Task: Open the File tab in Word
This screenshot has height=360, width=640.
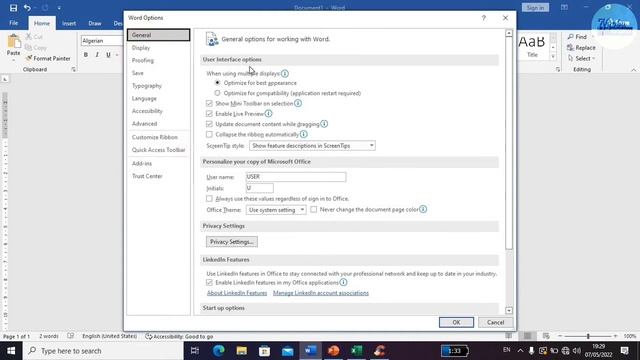Action: (13, 23)
